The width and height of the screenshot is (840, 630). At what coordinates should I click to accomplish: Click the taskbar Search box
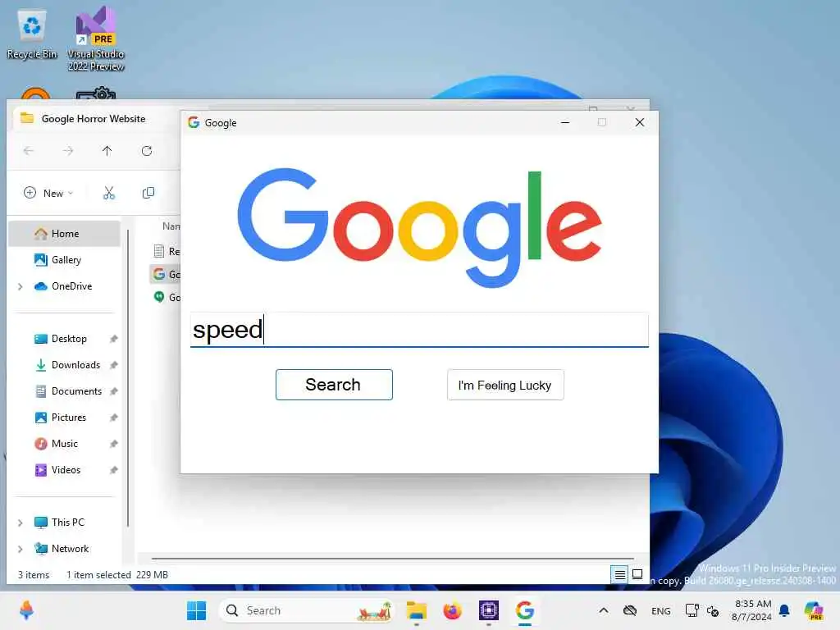coord(306,610)
